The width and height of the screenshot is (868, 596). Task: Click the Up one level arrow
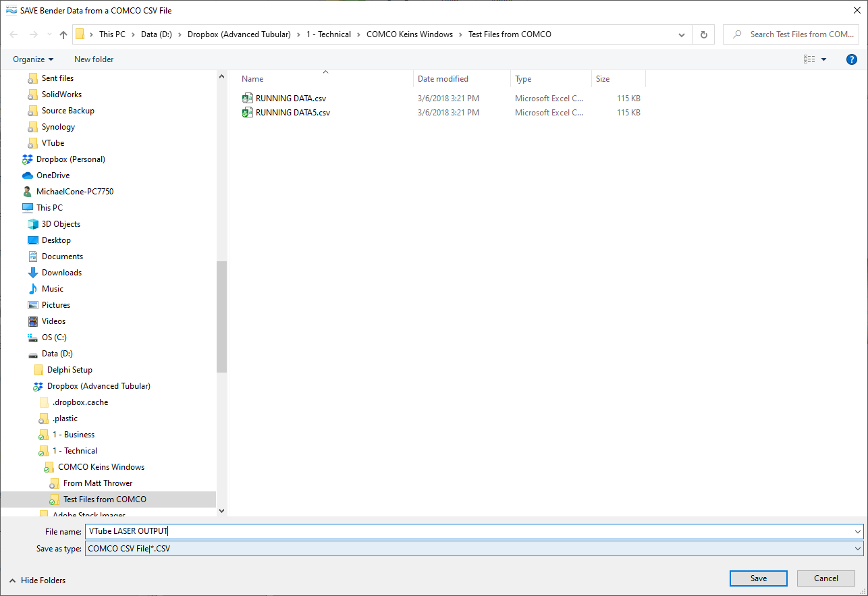click(63, 34)
